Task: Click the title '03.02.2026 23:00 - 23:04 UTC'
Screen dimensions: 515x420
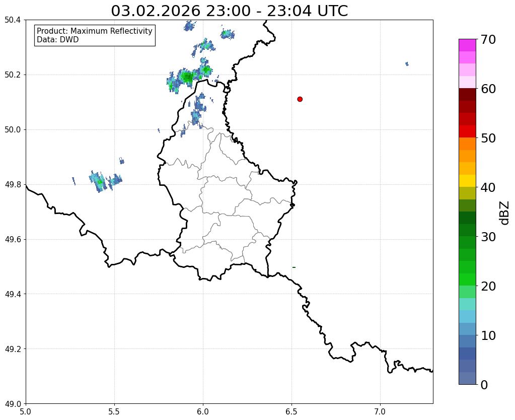Action: pyautogui.click(x=229, y=11)
